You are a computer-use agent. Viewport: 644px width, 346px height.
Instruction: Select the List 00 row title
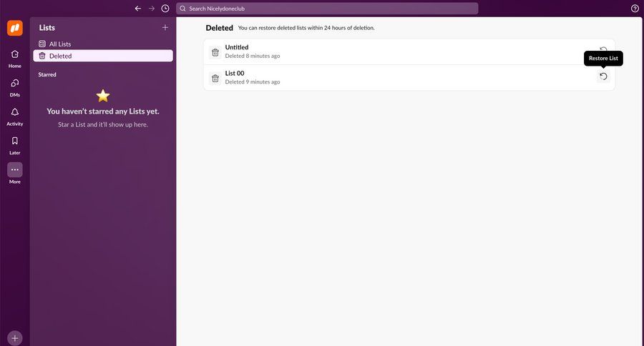pyautogui.click(x=235, y=73)
